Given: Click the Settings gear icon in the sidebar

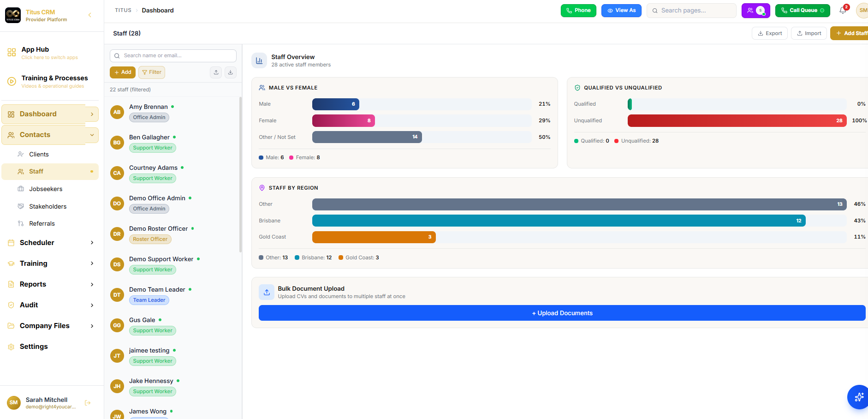Looking at the screenshot, I should point(11,347).
